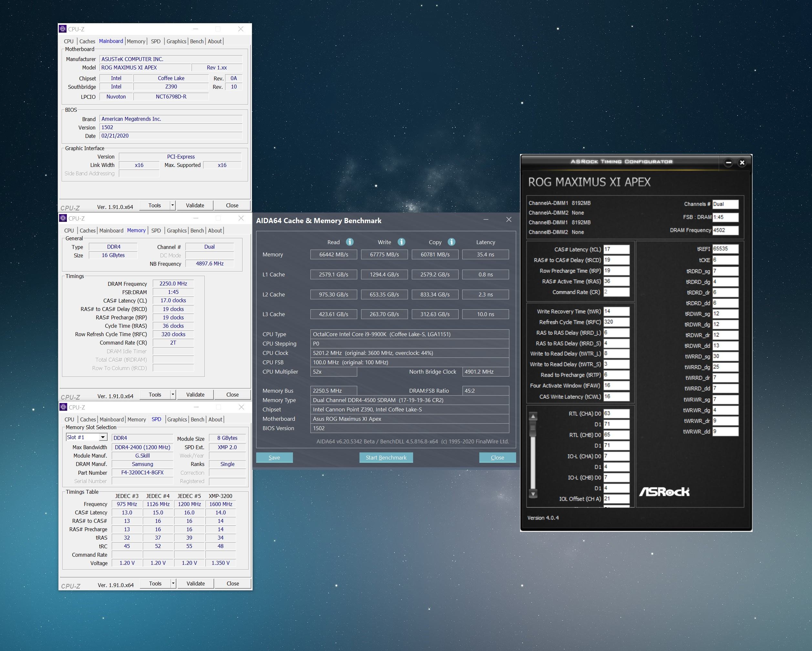812x651 pixels.
Task: Click the XMP-3200 frequency cell 1600 MHz
Action: [x=221, y=504]
